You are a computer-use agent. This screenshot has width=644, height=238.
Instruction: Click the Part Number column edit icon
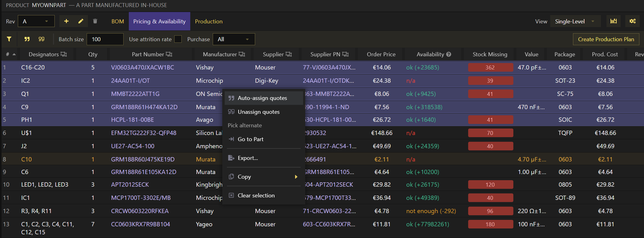pyautogui.click(x=169, y=54)
